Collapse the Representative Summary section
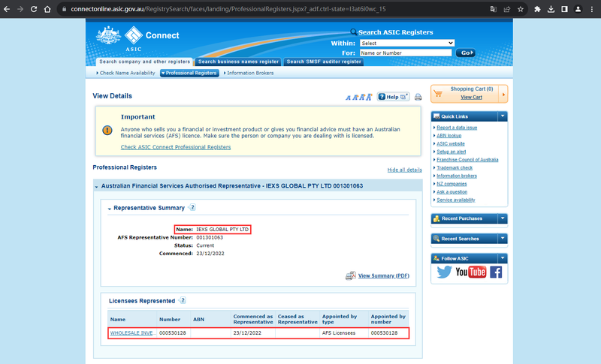 point(109,209)
